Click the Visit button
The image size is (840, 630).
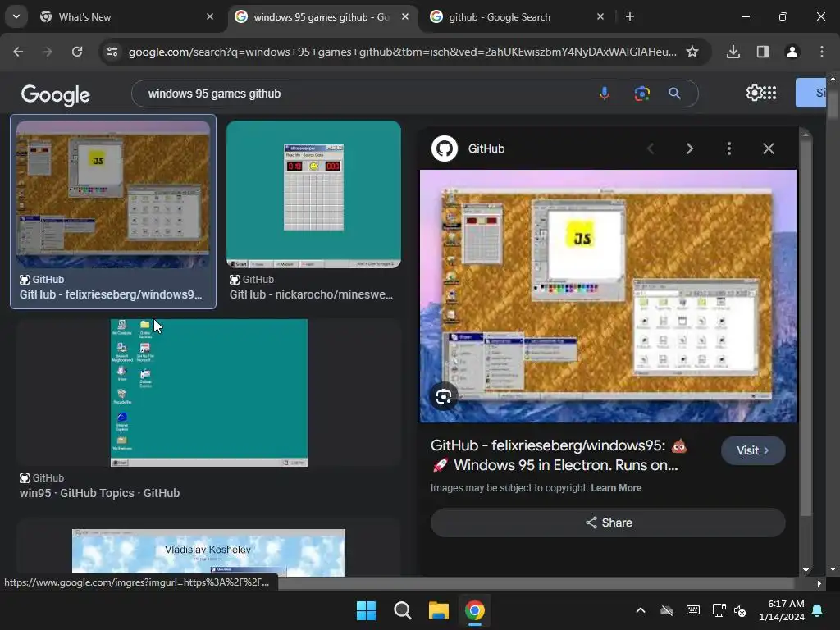pyautogui.click(x=753, y=450)
